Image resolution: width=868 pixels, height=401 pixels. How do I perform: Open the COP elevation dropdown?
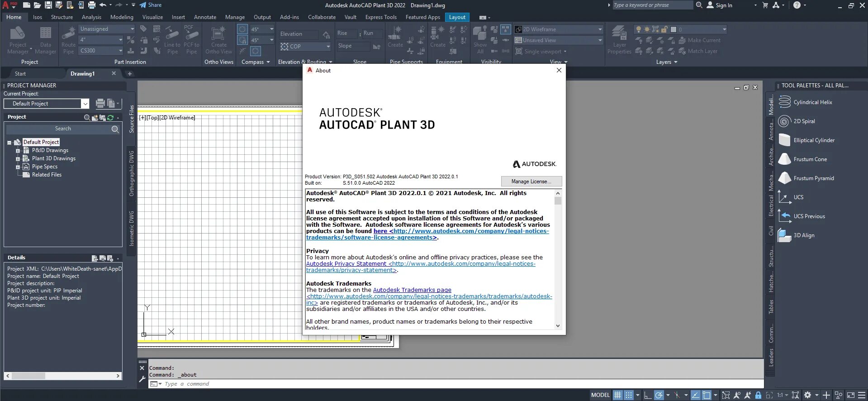pos(305,47)
